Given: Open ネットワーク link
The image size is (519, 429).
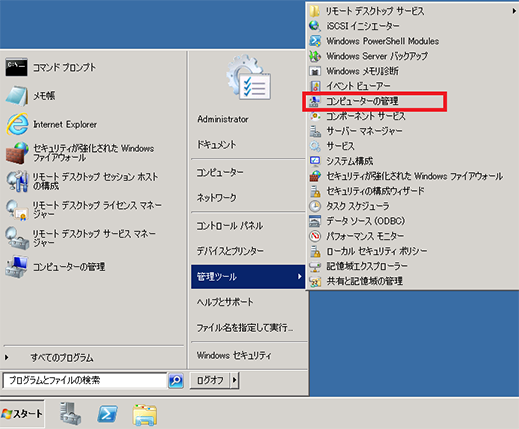Looking at the screenshot, I should pyautogui.click(x=217, y=197).
